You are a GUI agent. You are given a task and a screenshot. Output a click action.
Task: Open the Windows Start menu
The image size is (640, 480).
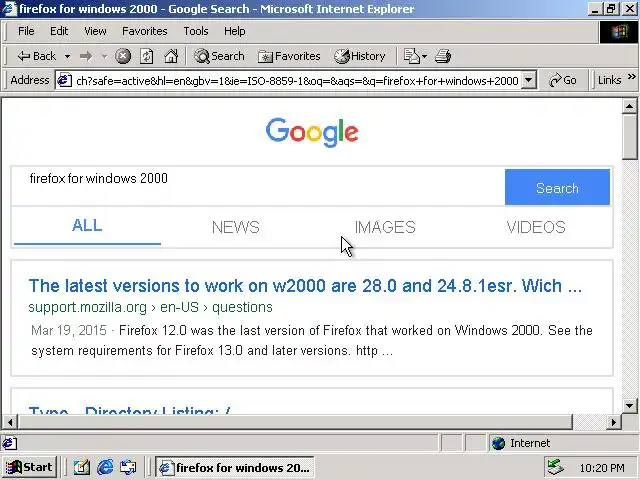point(29,467)
